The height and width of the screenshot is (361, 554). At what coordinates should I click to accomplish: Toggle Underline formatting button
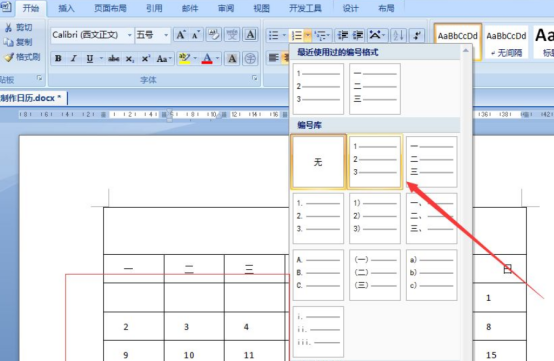coord(90,58)
